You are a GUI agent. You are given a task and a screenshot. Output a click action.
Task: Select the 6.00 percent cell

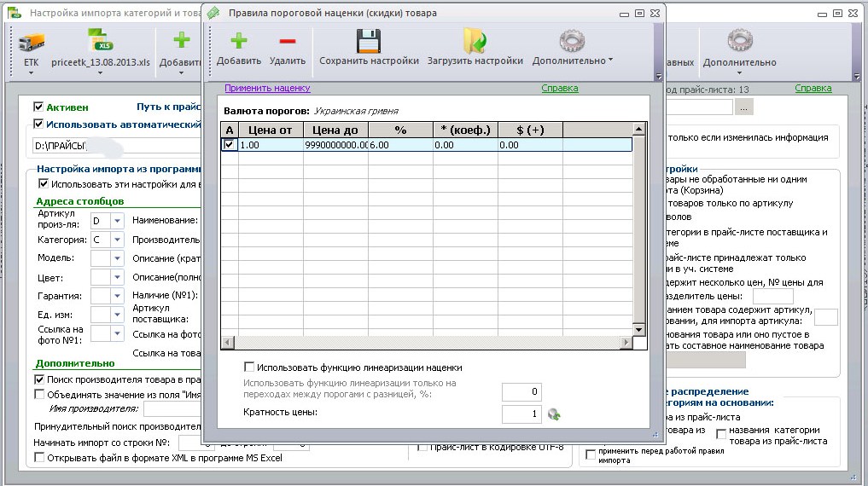coord(401,145)
